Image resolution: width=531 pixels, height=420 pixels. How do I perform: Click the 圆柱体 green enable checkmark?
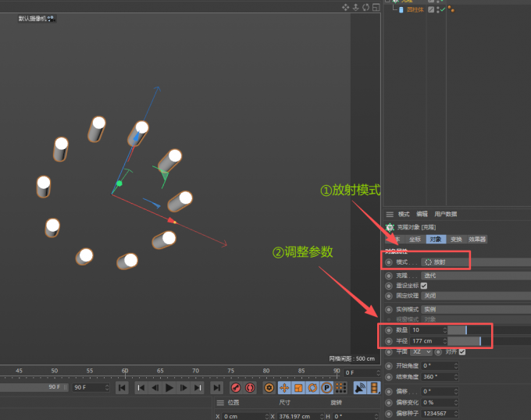point(443,9)
